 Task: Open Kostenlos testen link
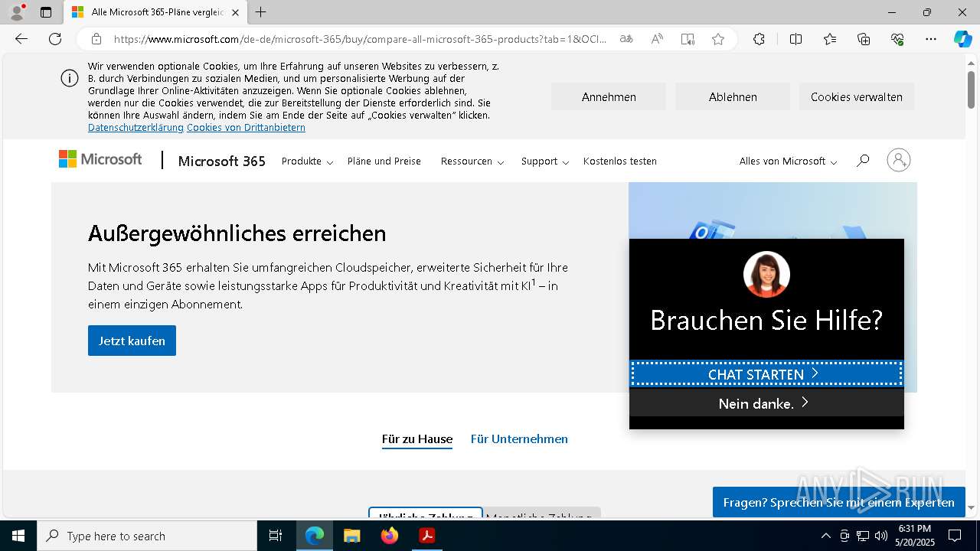tap(620, 161)
